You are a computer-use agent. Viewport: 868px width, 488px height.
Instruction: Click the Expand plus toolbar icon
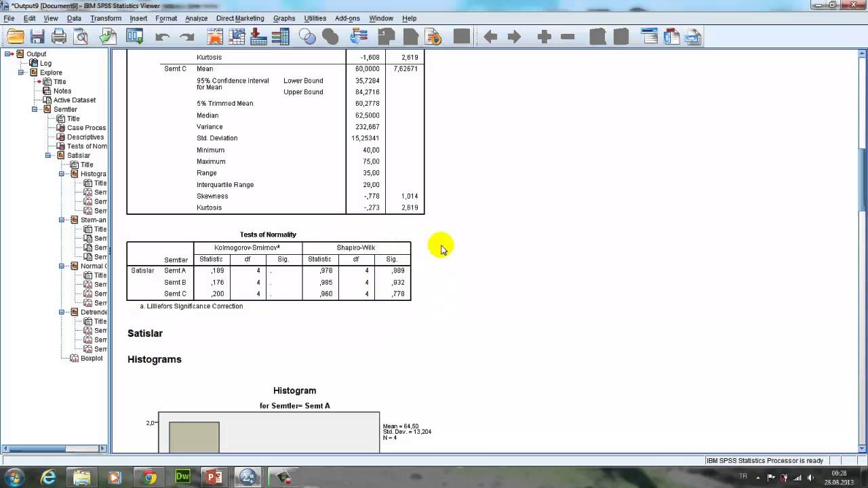click(544, 37)
